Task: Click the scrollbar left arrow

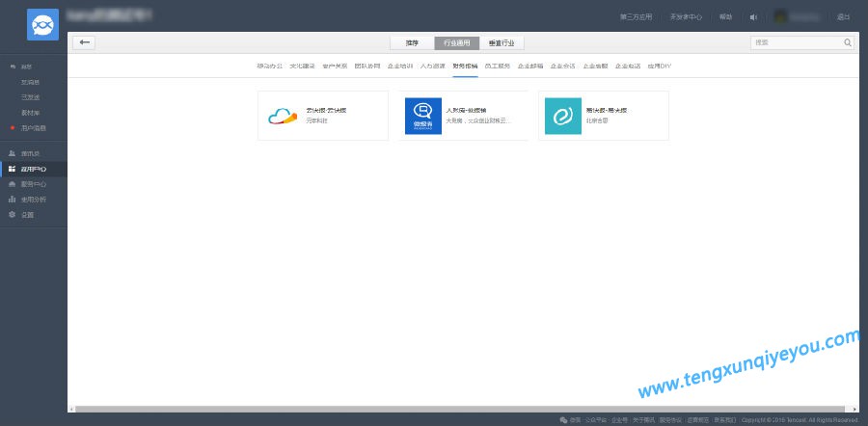Action: pos(70,410)
